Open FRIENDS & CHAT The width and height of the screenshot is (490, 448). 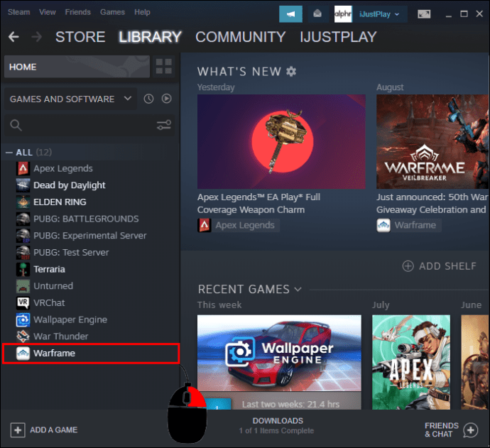[x=451, y=430]
